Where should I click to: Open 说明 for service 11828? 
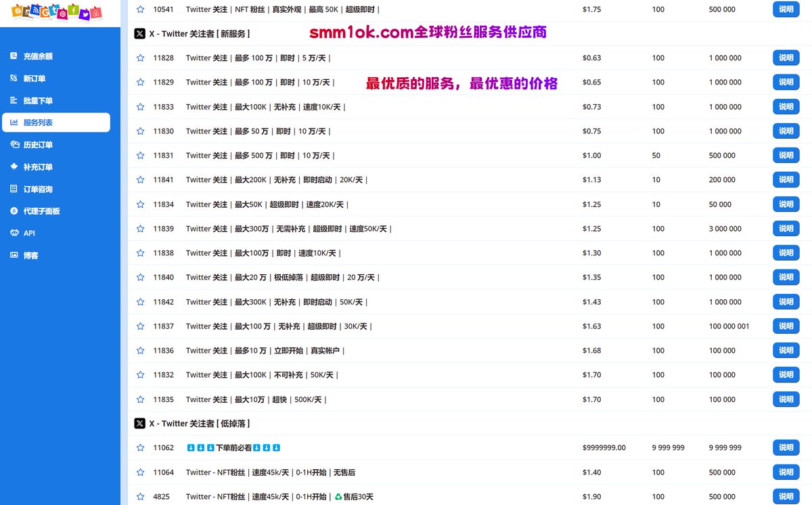(786, 58)
